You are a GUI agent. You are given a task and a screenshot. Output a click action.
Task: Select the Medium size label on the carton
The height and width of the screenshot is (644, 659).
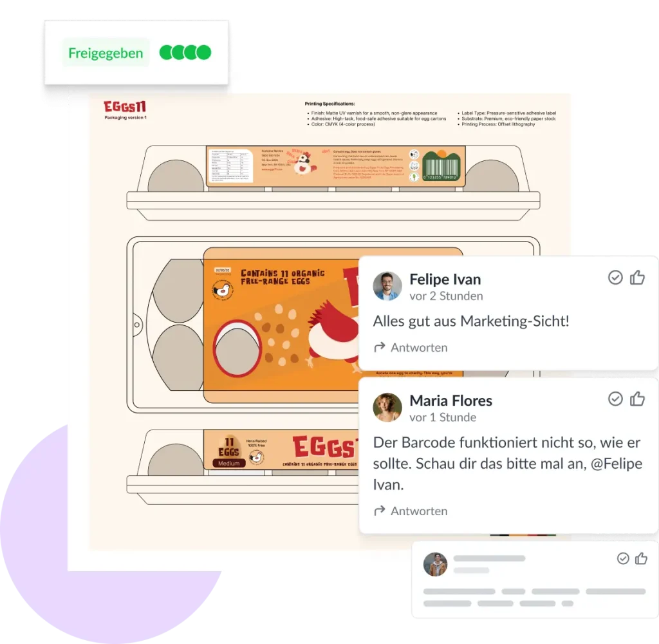coord(229,463)
